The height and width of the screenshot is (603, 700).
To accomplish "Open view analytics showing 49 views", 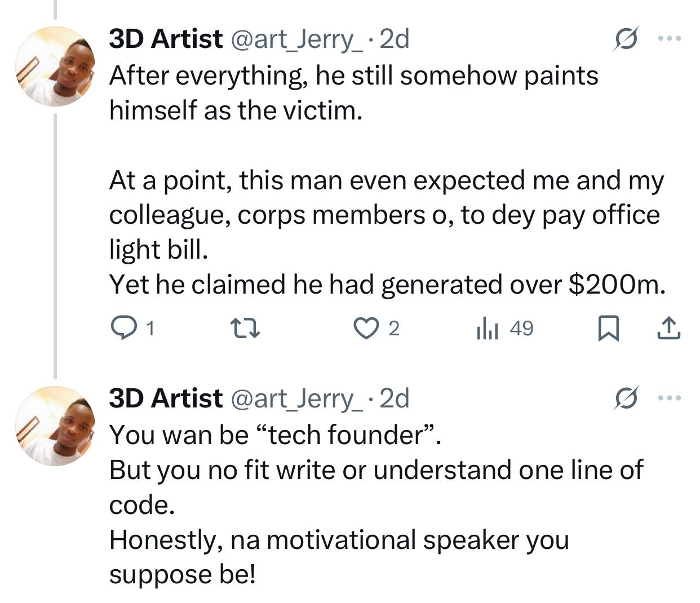I will (x=487, y=328).
